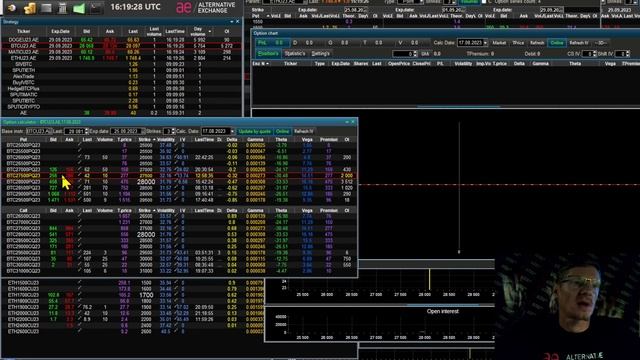Open Calc Date dropdown in Option chart
Viewport: 640px width, 360px height.
pyautogui.click(x=485, y=43)
